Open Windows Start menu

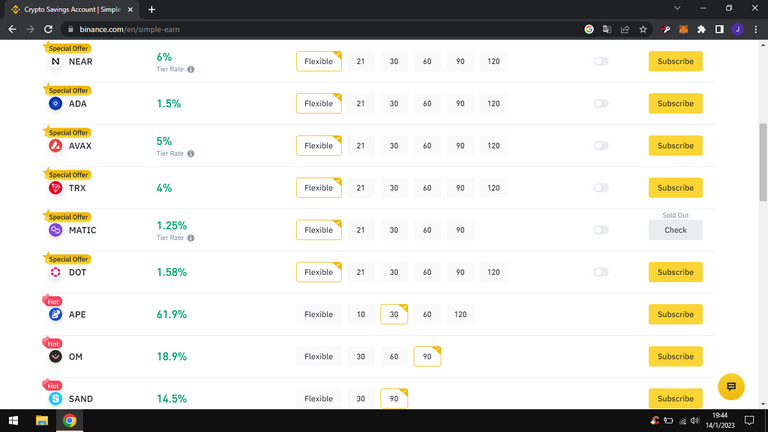click(13, 421)
